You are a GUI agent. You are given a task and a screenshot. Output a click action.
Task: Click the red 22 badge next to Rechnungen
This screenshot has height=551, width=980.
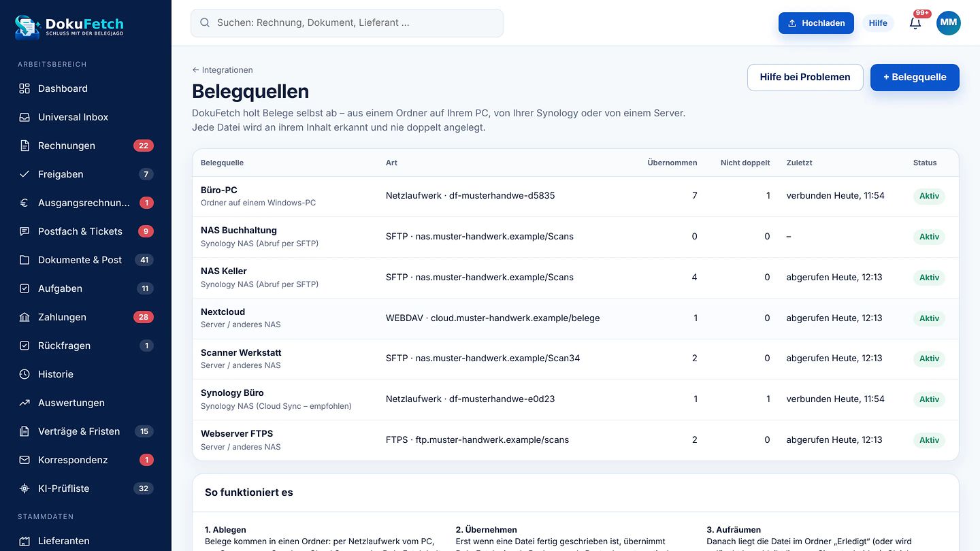click(144, 146)
